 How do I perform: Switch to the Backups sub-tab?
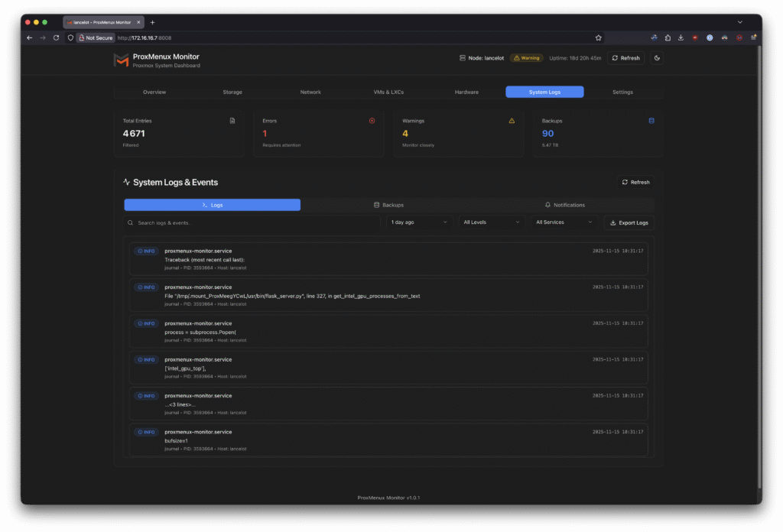click(388, 205)
